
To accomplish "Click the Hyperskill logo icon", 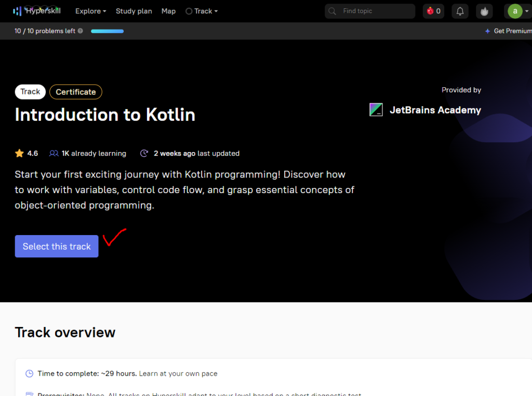I will (17, 11).
